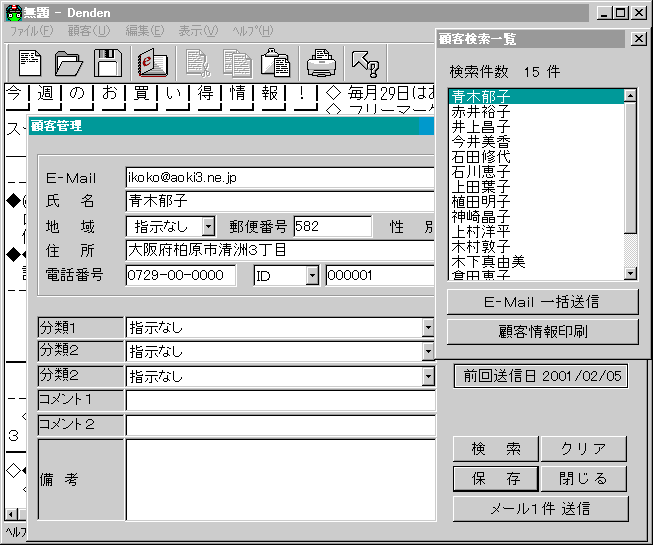Expand the 地域 dropdown
Screen dimensions: 653x545
[208, 226]
